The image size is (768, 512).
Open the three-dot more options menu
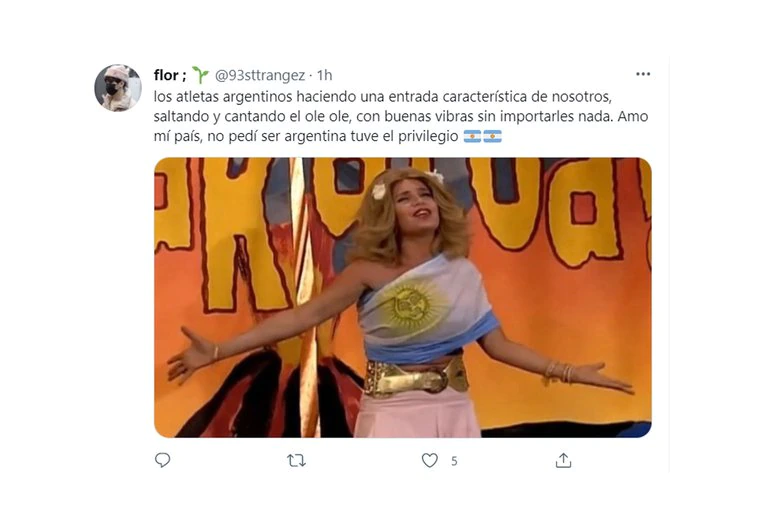643,74
